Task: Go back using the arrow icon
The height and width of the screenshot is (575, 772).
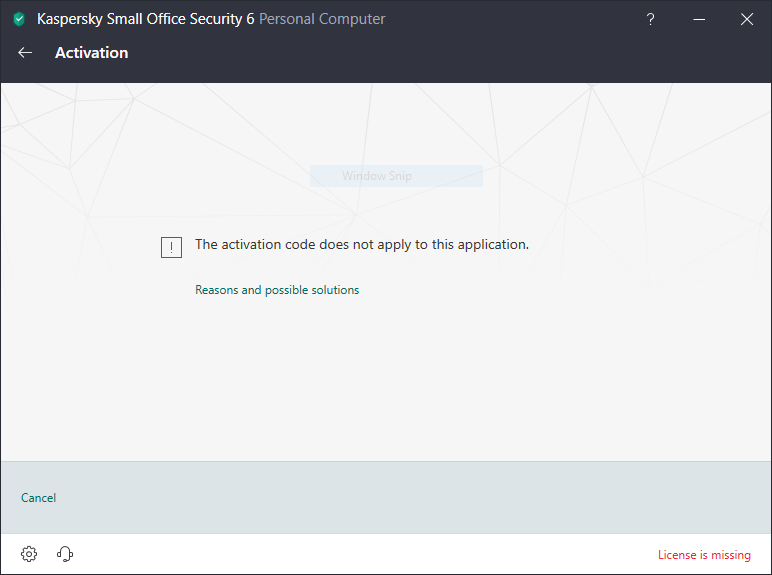Action: 25,53
